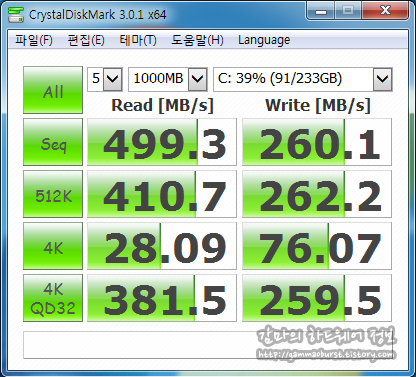Select the 4K QD32 write result 259.5

coord(317,298)
